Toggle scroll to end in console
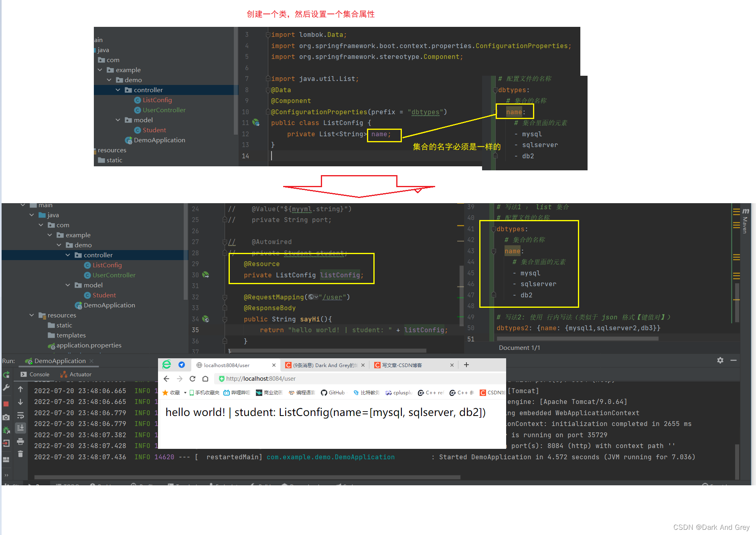The height and width of the screenshot is (535, 756). coord(20,428)
